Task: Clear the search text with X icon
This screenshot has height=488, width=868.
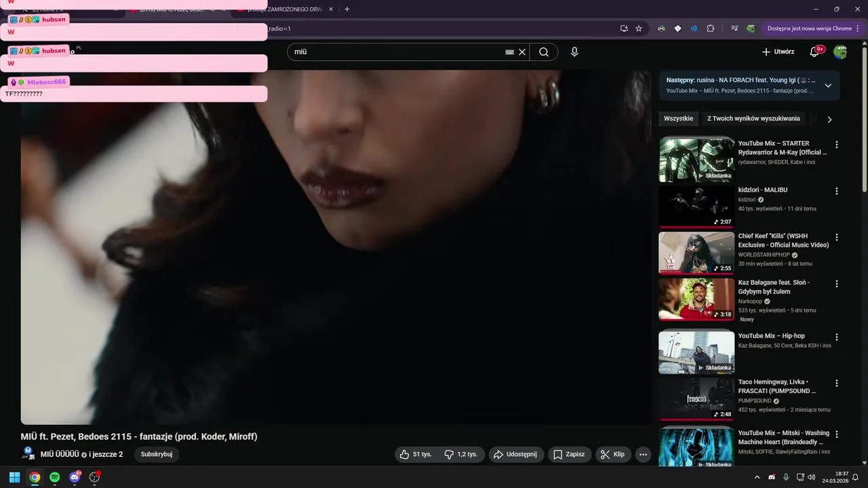Action: 522,52
